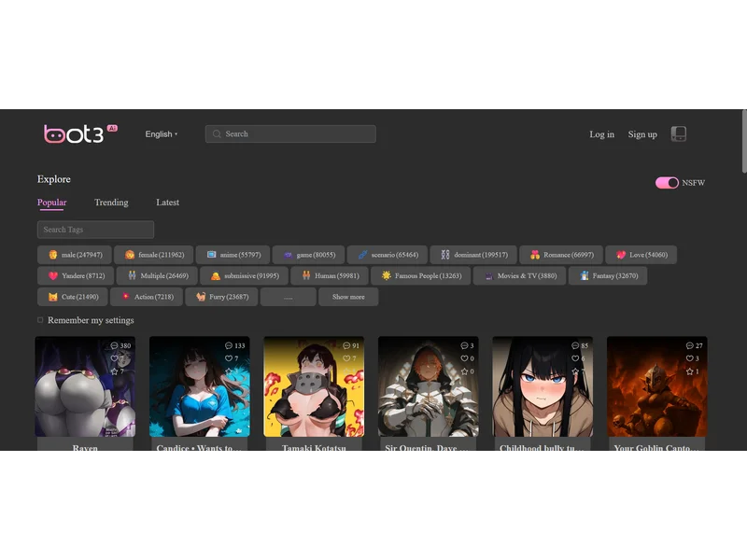This screenshot has width=747, height=560.
Task: Click the Sign up button
Action: [642, 133]
